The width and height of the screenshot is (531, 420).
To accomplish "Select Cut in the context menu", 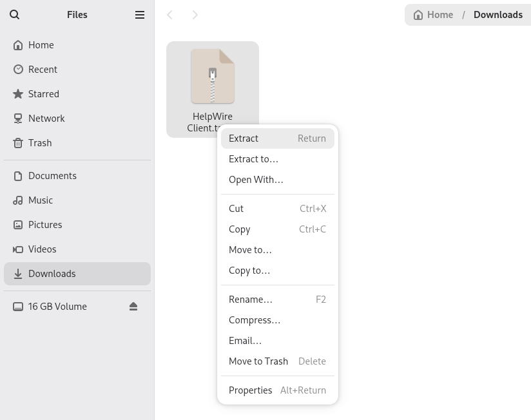I will click(x=278, y=209).
